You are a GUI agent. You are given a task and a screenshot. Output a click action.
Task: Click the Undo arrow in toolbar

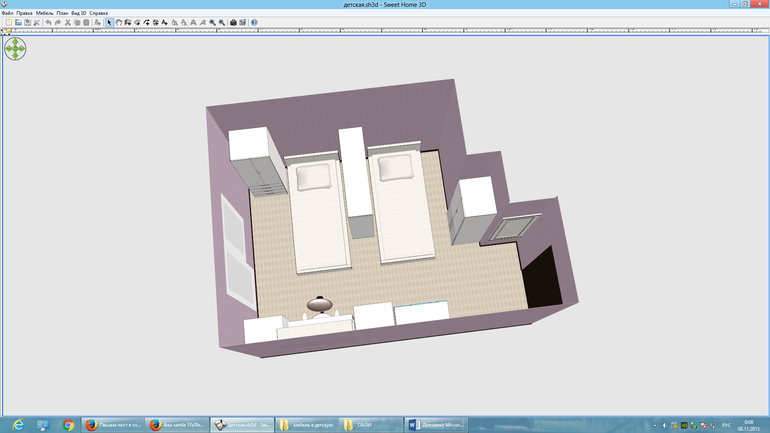(47, 22)
